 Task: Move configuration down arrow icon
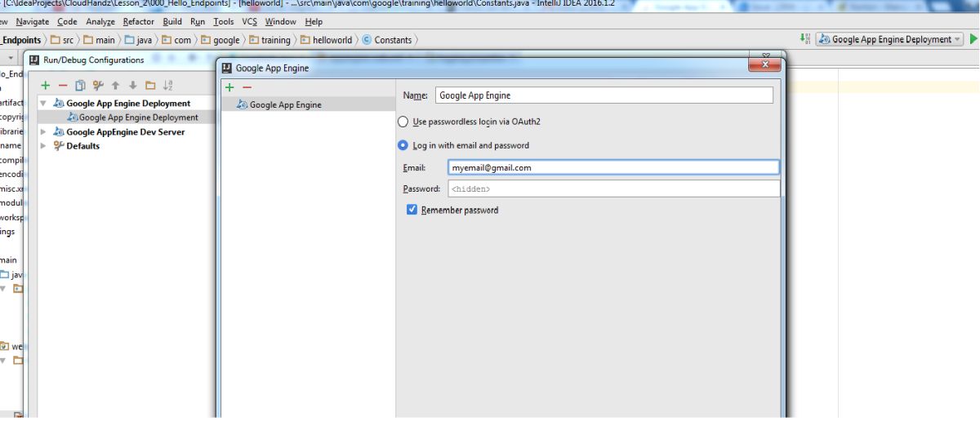[132, 85]
